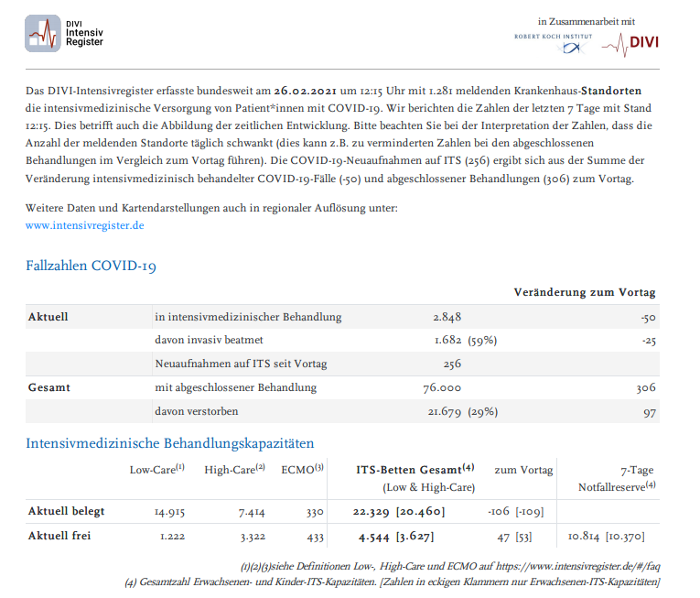Viewport: 700px width, 598px height.
Task: Click the Intensivmedizinische Behandlungskapazitäten heading
Action: point(169,443)
